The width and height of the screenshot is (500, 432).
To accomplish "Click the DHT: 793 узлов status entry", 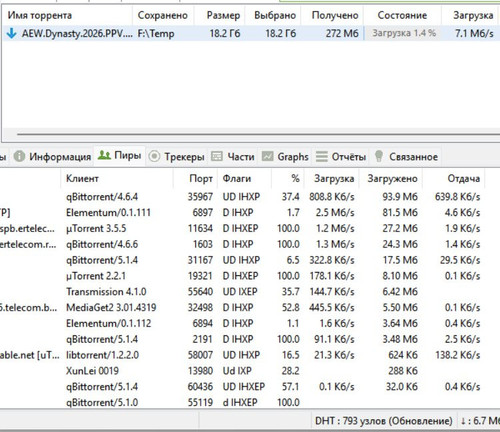I will [x=383, y=421].
